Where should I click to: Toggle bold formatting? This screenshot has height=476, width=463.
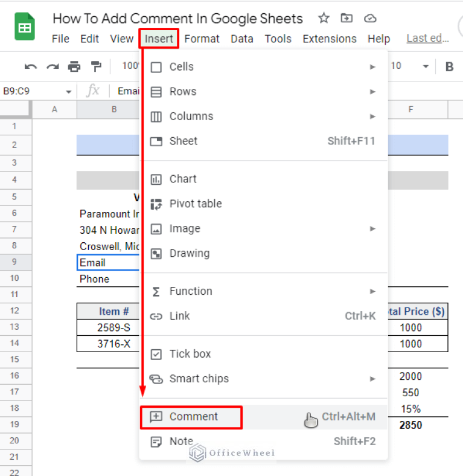[x=449, y=66]
